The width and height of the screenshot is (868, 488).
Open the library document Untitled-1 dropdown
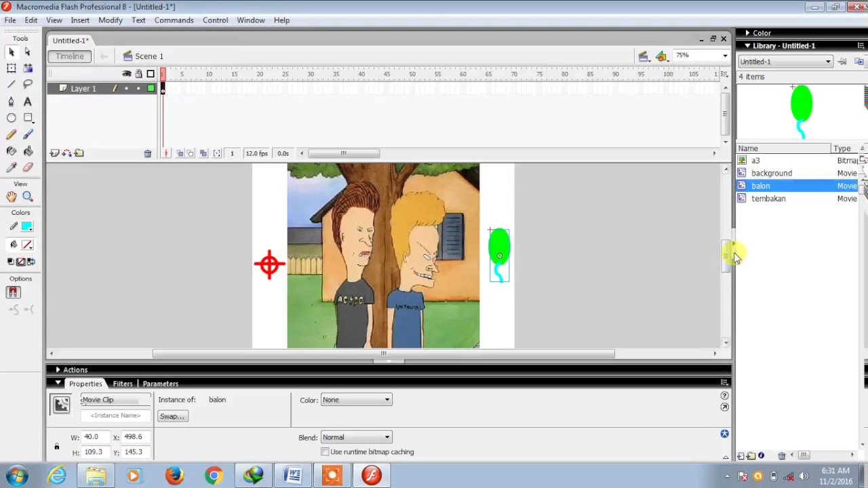[x=785, y=62]
